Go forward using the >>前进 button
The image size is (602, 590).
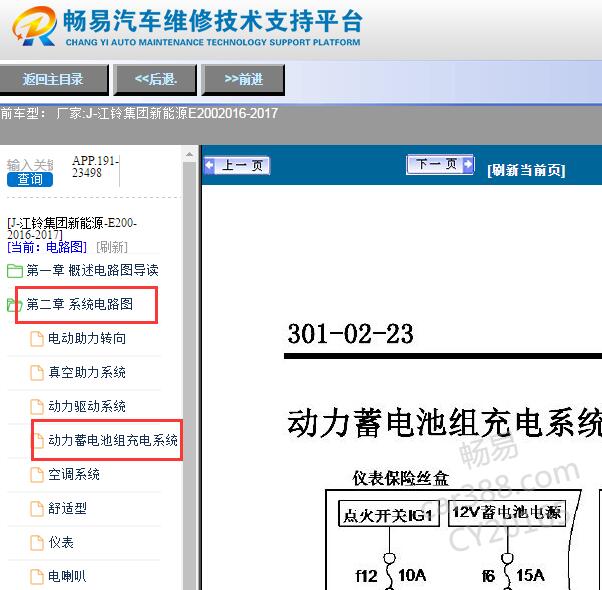click(x=243, y=79)
